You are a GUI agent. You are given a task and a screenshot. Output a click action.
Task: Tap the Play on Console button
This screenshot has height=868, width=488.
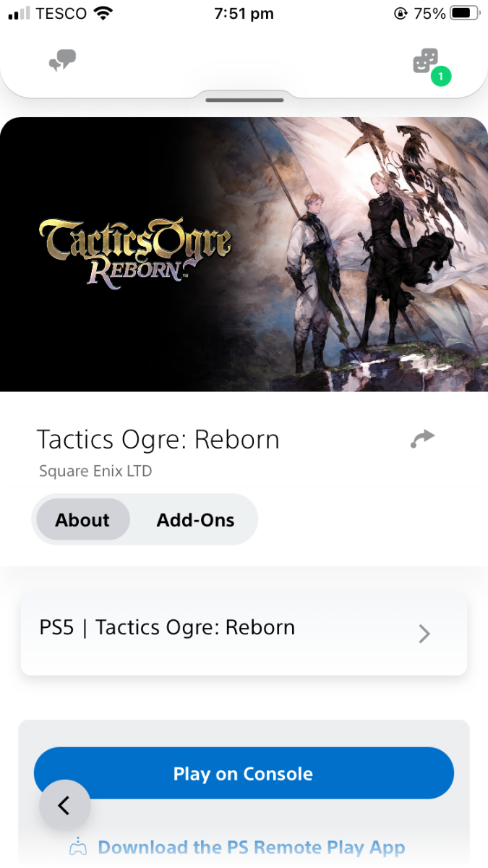coord(244,773)
